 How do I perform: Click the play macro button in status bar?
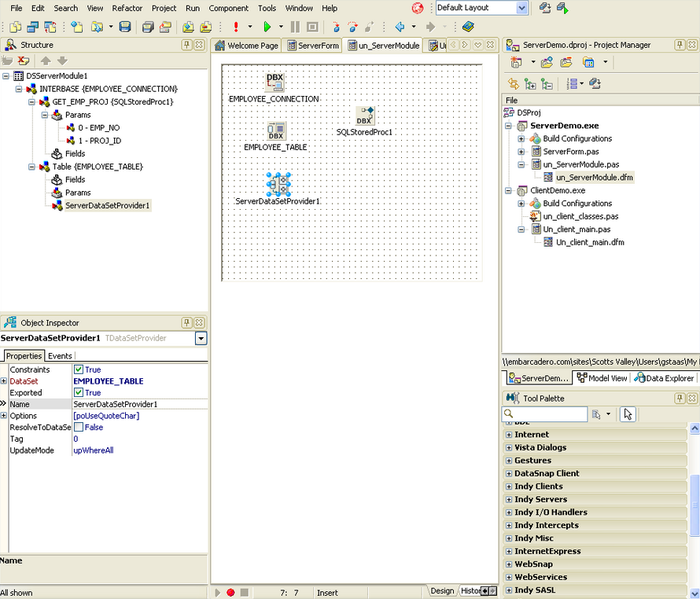coord(217,592)
